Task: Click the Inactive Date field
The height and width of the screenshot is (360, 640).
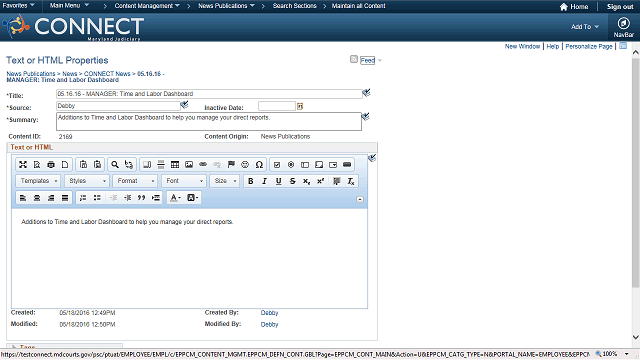Action: (x=277, y=106)
